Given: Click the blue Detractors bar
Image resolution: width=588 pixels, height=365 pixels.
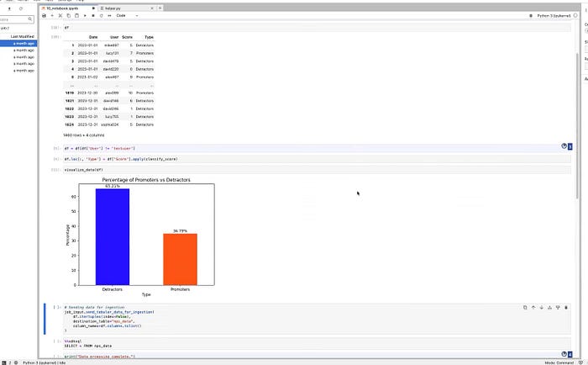Looking at the screenshot, I should (x=113, y=236).
